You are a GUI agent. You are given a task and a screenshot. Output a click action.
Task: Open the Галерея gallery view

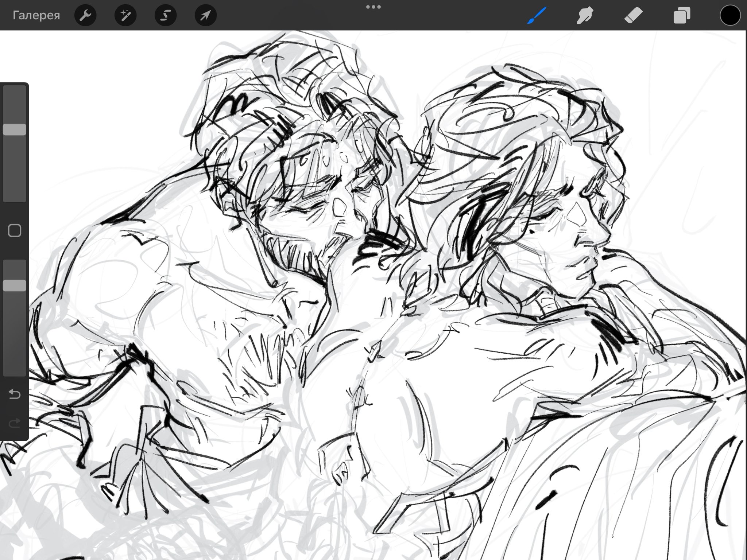[x=36, y=15]
